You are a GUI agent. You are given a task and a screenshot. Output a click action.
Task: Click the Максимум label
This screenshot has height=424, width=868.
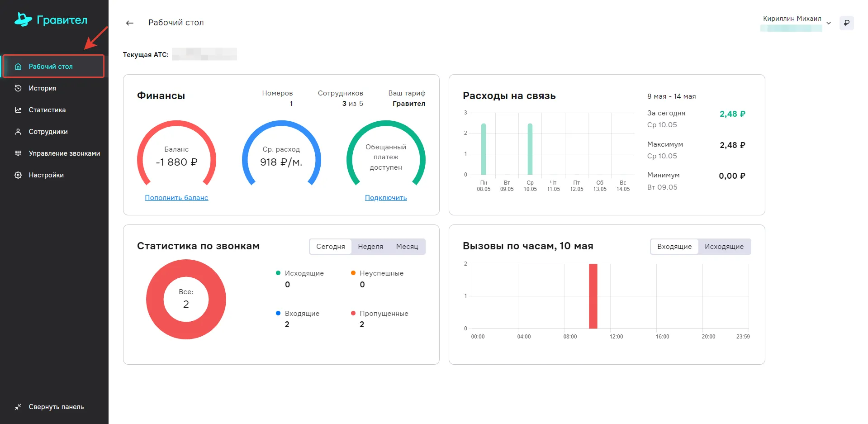point(665,144)
